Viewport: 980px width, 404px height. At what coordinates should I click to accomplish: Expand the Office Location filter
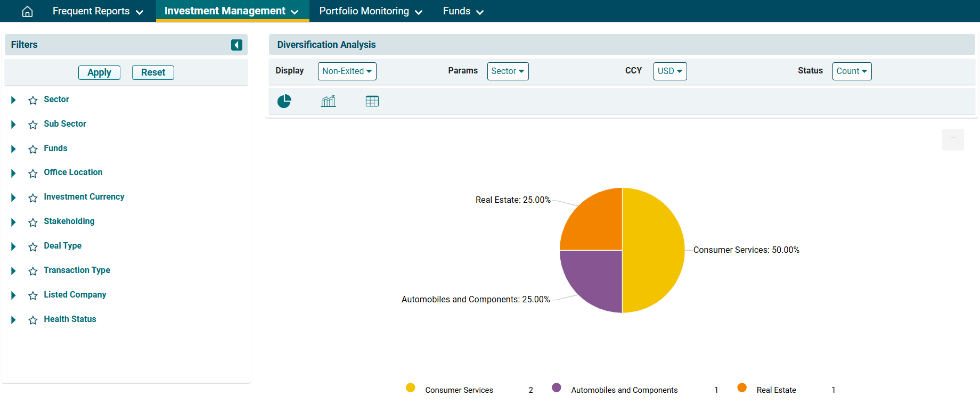coord(13,173)
